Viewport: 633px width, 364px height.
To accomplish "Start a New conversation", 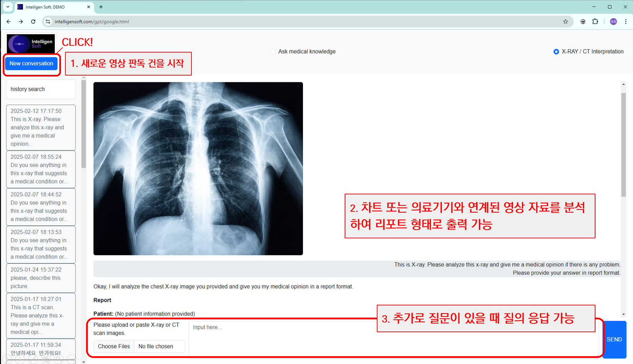I will [x=31, y=63].
